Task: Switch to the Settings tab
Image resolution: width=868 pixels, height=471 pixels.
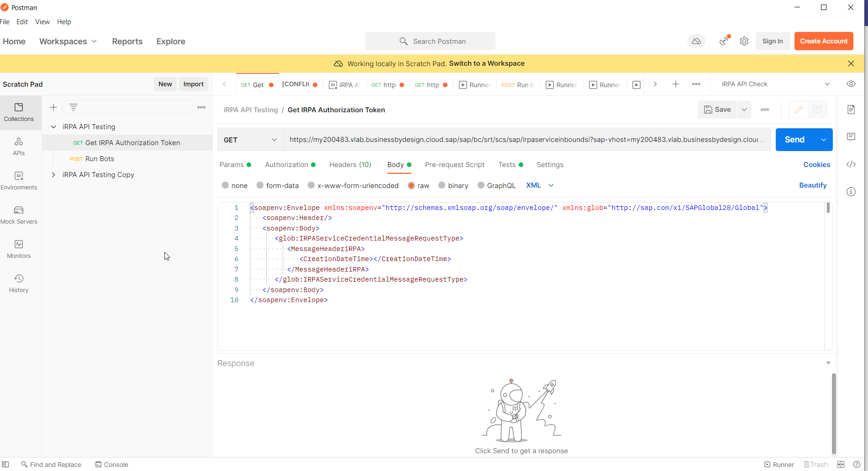Action: click(x=550, y=165)
